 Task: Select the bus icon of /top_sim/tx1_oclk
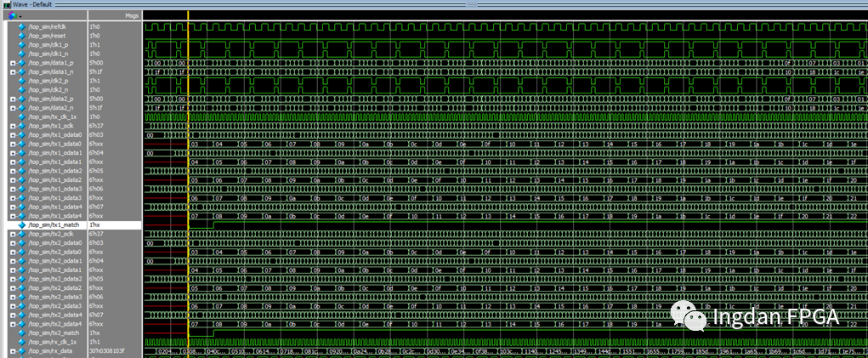coord(22,126)
